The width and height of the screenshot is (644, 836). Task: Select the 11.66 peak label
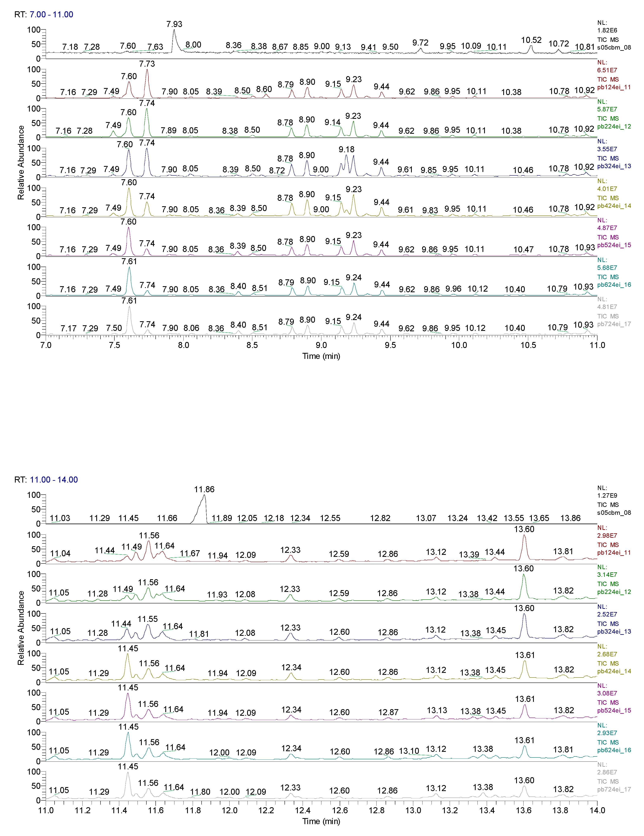pyautogui.click(x=167, y=518)
